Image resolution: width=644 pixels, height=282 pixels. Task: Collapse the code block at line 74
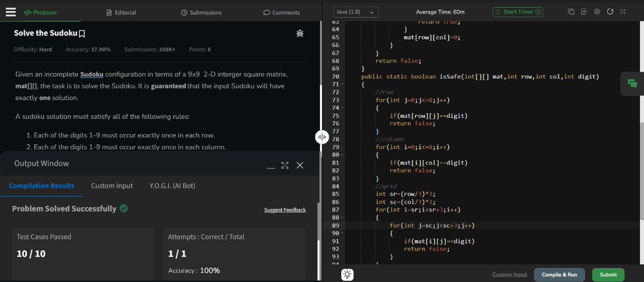tap(342, 109)
